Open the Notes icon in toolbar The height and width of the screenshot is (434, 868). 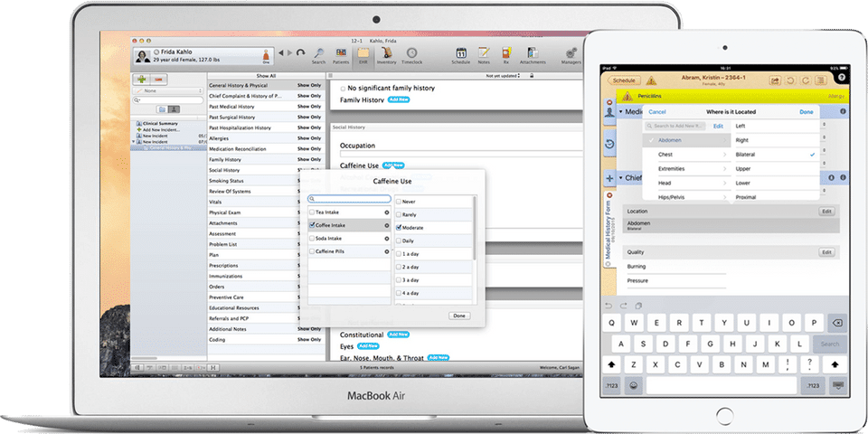pyautogui.click(x=484, y=52)
